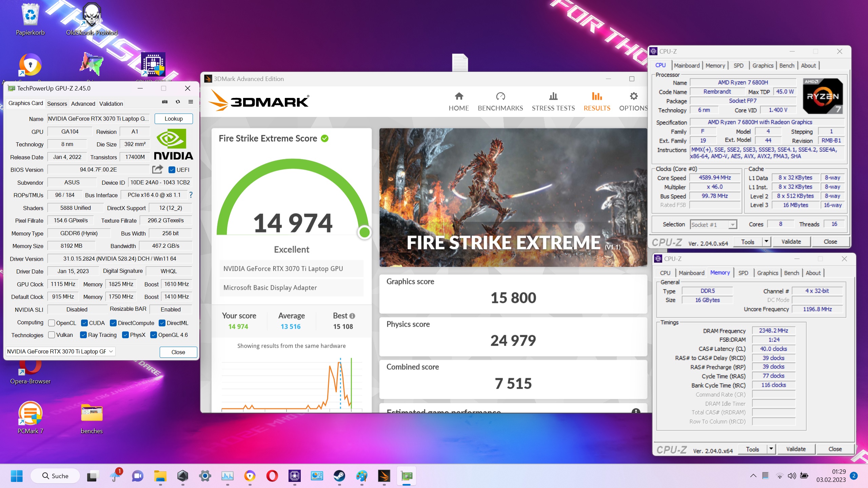The height and width of the screenshot is (488, 868).
Task: Click the clock showing 01:29
Action: tap(839, 472)
